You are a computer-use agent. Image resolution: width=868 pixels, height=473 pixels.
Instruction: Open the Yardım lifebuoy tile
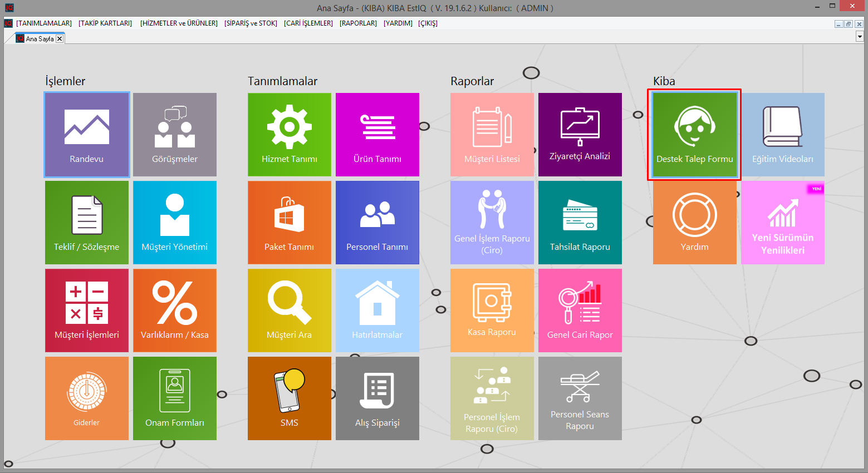[694, 223]
